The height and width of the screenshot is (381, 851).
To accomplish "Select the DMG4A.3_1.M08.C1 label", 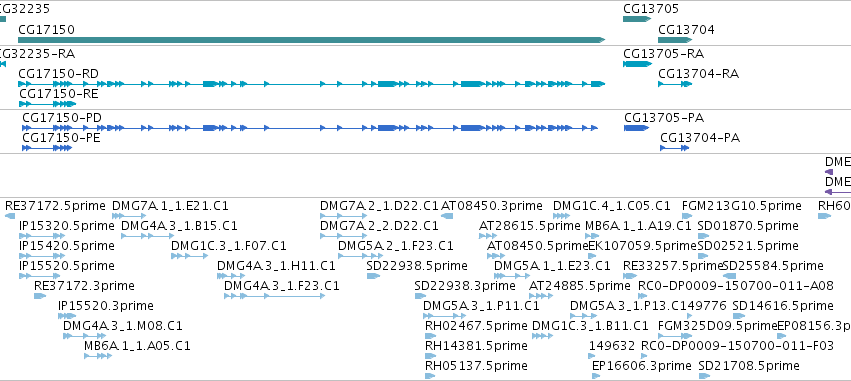I will [123, 326].
